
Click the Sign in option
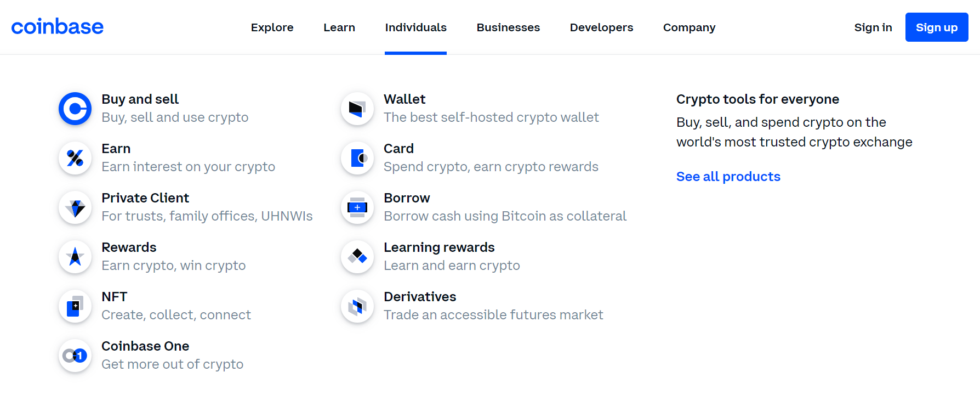(873, 27)
